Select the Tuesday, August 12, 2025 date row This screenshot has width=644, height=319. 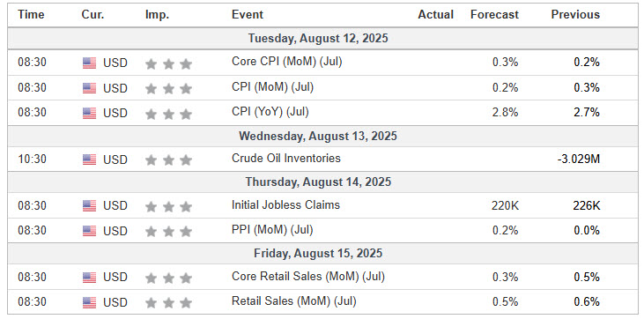coord(322,39)
